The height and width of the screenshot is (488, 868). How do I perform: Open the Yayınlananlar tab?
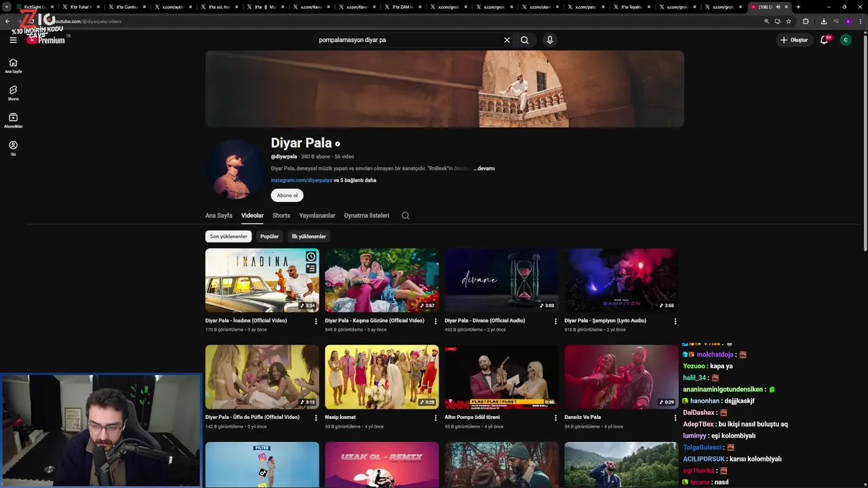317,216
